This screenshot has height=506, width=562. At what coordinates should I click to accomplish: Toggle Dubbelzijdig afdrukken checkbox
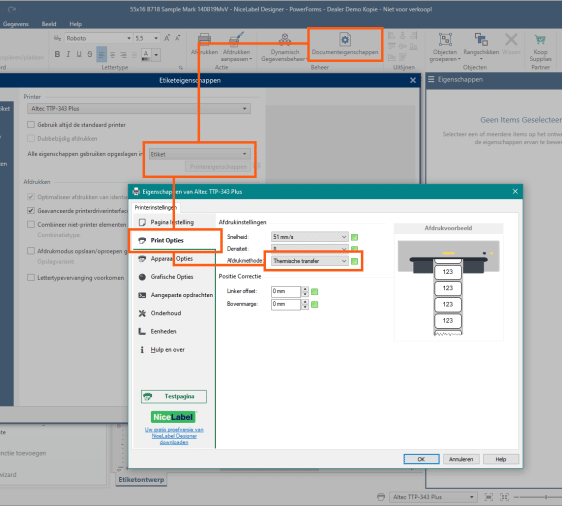(31, 138)
